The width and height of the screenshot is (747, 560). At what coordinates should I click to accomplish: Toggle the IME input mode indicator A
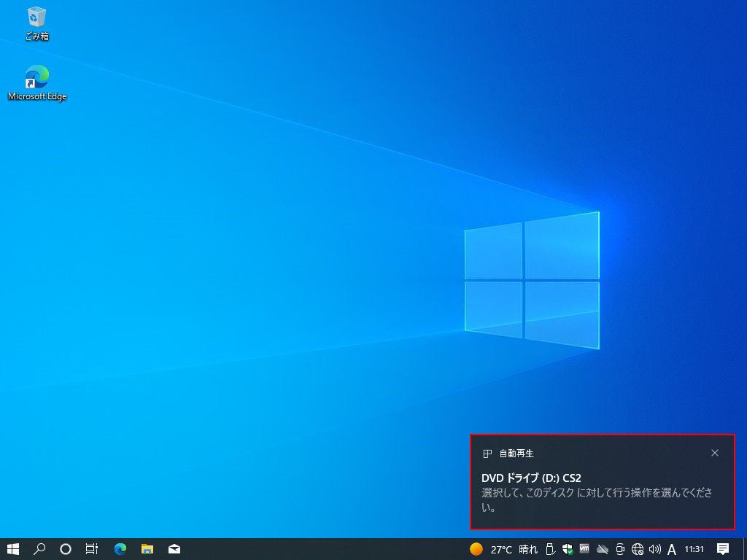pos(672,550)
